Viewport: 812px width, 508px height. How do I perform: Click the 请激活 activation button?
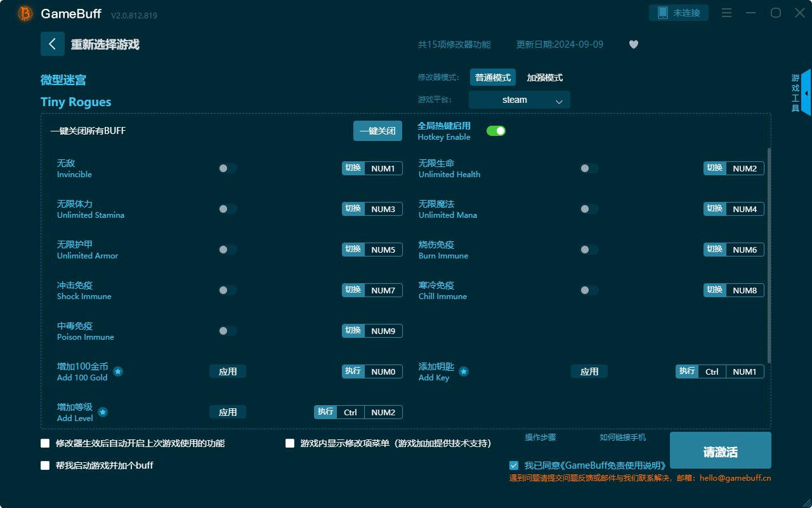[x=720, y=450]
